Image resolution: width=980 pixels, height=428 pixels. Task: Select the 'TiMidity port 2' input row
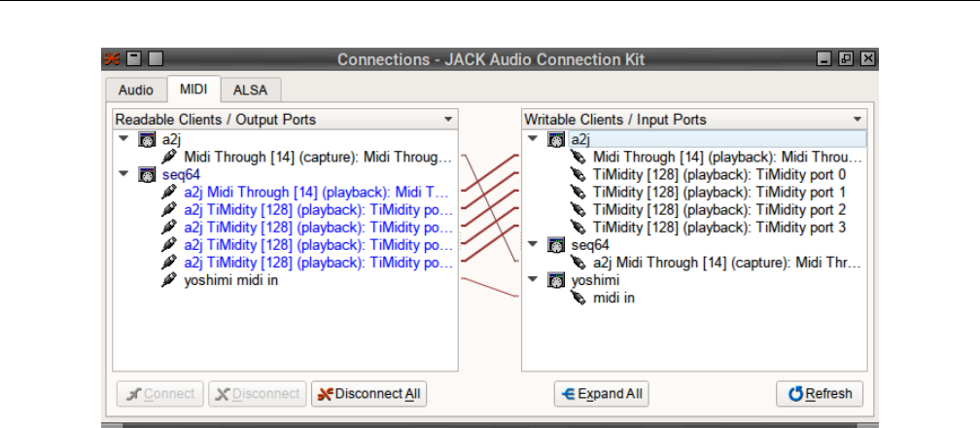click(x=719, y=209)
